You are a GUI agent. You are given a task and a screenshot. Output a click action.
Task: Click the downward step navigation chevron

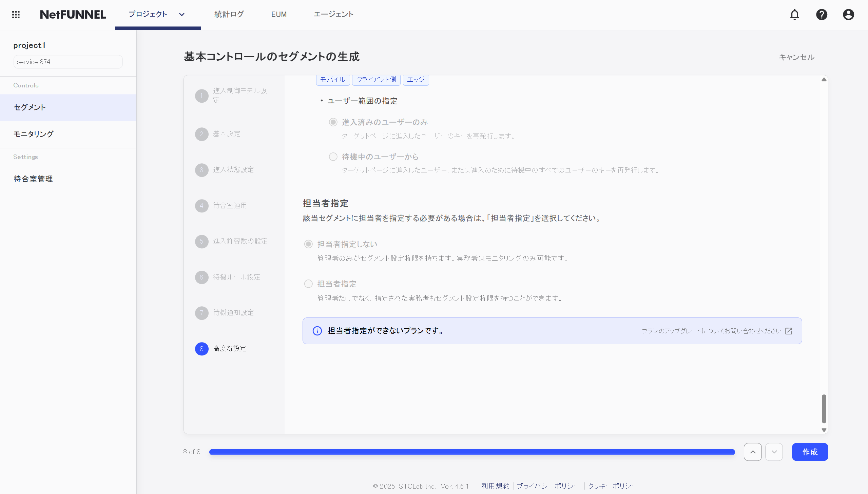[x=774, y=452]
